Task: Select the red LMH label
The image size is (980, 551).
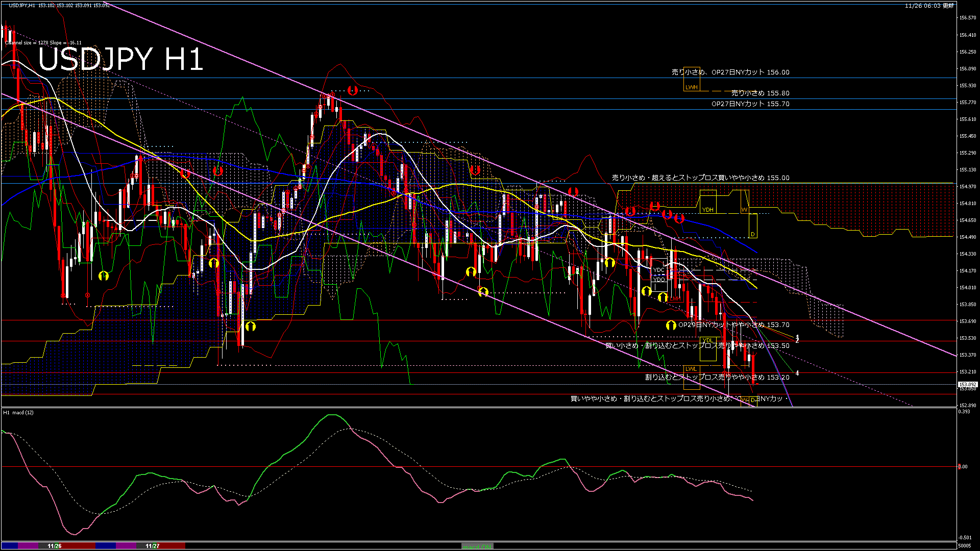Action: pos(676,298)
